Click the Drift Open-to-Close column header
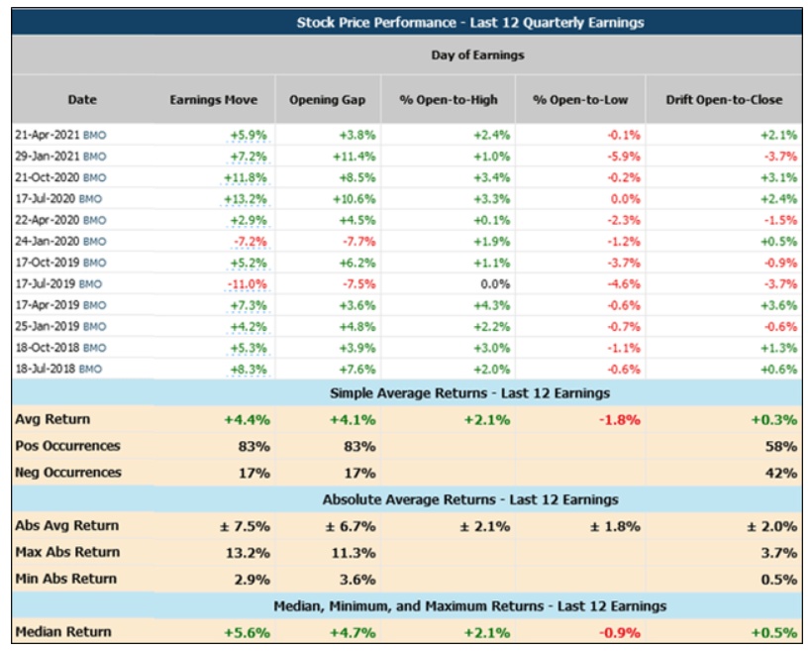Screen dimensions: 812x651 click(724, 99)
